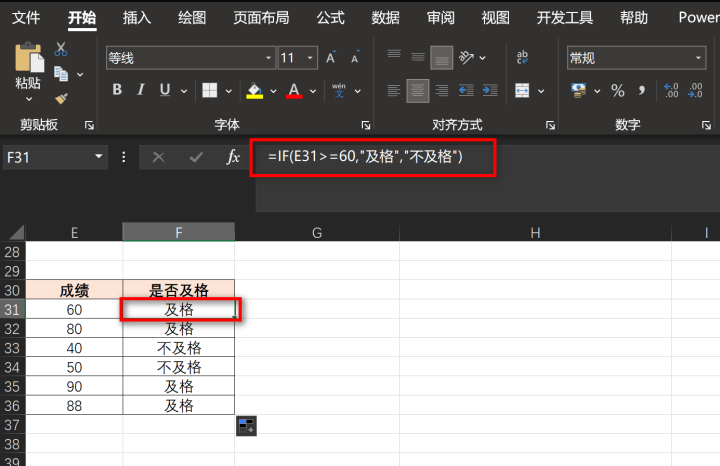
Task: Align text right
Action: tap(442, 90)
